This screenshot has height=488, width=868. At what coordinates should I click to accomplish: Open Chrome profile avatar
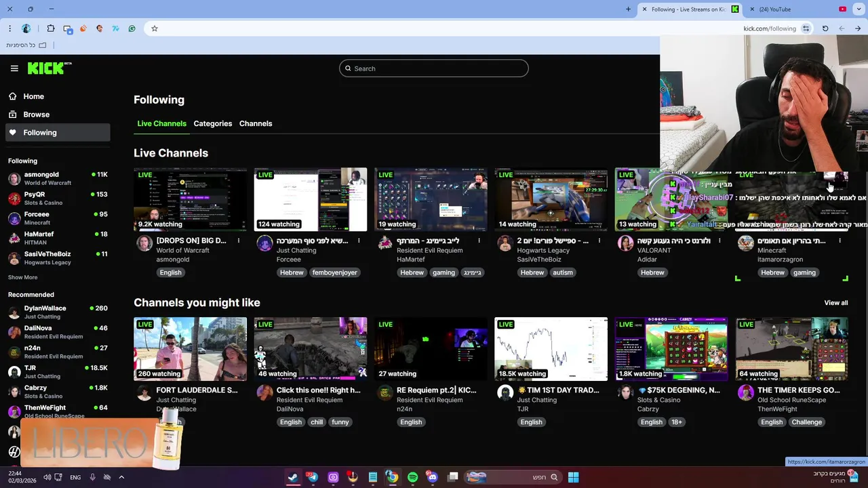pos(26,28)
